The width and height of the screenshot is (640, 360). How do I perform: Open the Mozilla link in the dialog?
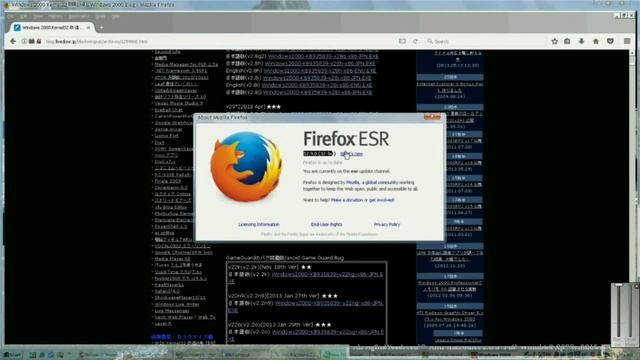(353, 182)
